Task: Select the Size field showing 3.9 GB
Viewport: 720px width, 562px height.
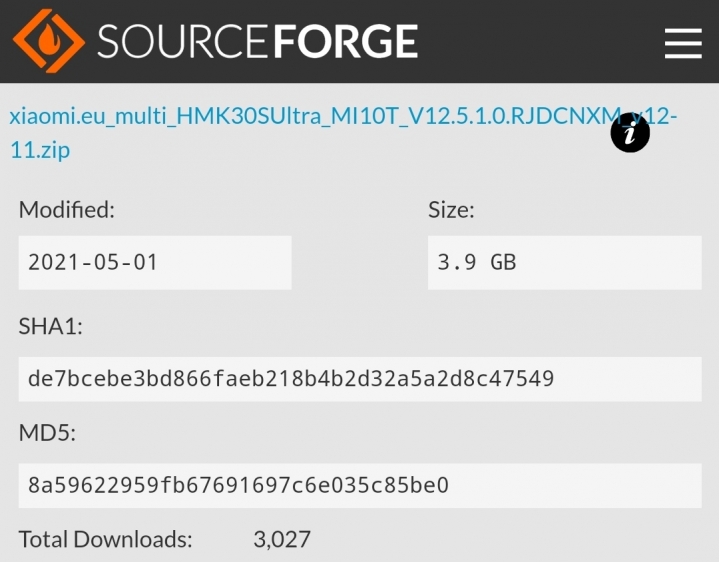Action: 564,263
